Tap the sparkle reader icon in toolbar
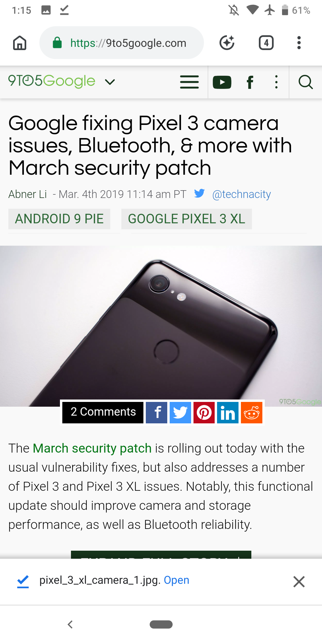 [x=227, y=43]
